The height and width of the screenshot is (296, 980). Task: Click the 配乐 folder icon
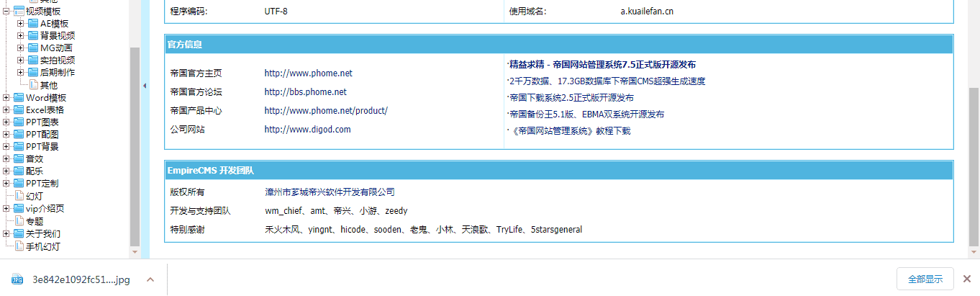coord(19,171)
